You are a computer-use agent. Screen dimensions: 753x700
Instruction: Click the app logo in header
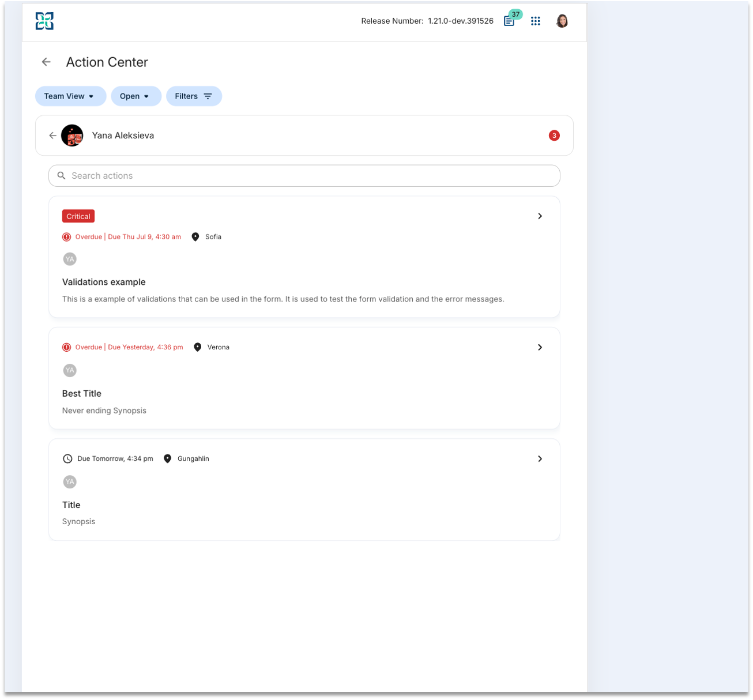pos(44,21)
